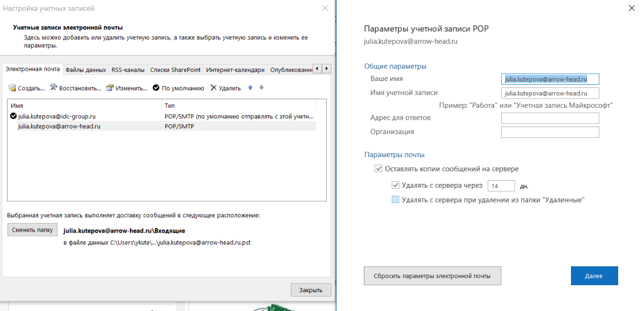
Task: Move account up with blue arrow
Action: point(250,87)
